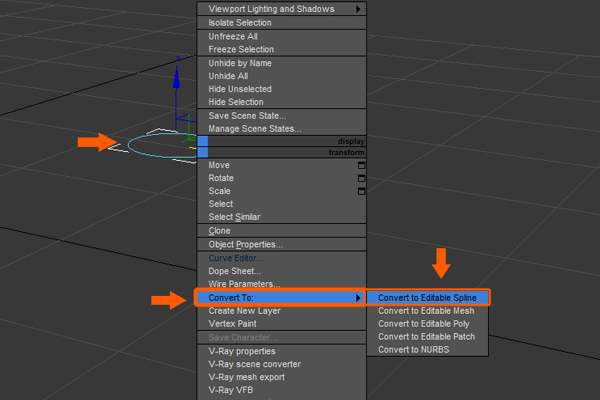Viewport: 600px width, 400px height.
Task: Choose Select Similar
Action: (x=282, y=217)
